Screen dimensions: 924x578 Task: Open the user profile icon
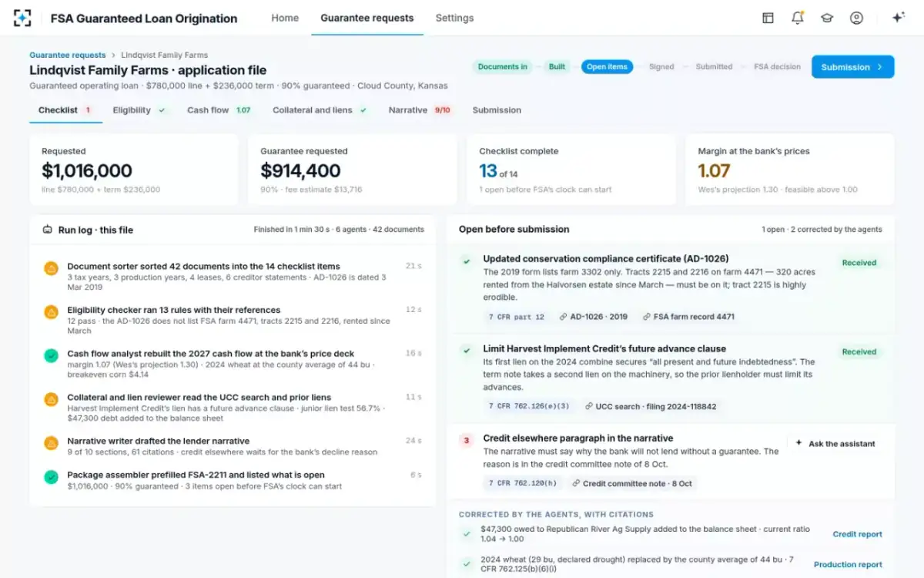click(856, 18)
